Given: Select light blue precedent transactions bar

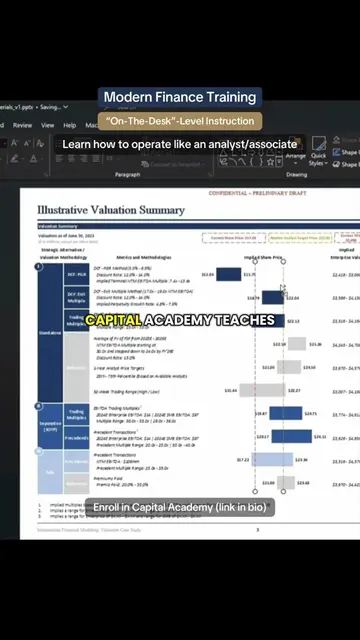Looking at the screenshot, I should point(272,460).
